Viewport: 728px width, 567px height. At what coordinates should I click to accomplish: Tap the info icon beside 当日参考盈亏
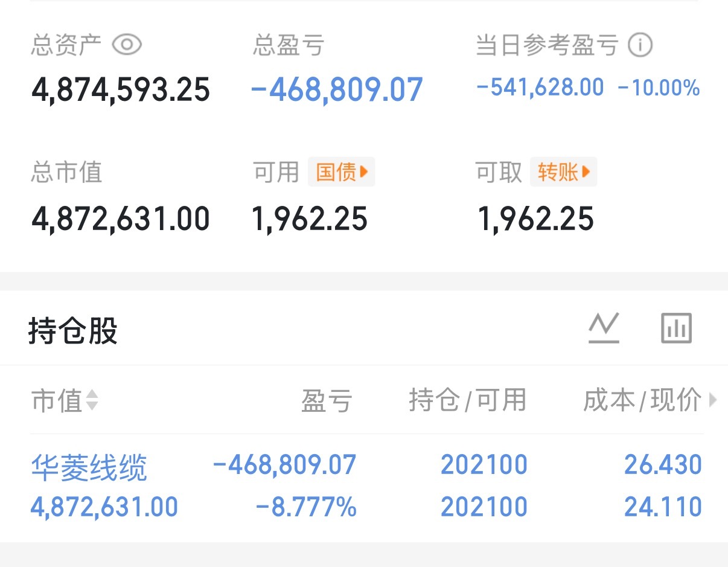[640, 42]
